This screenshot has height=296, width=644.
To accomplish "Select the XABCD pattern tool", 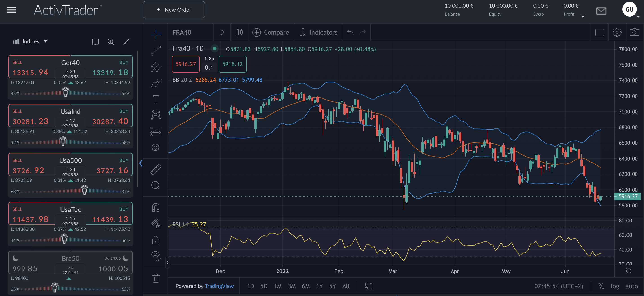I will tap(156, 115).
